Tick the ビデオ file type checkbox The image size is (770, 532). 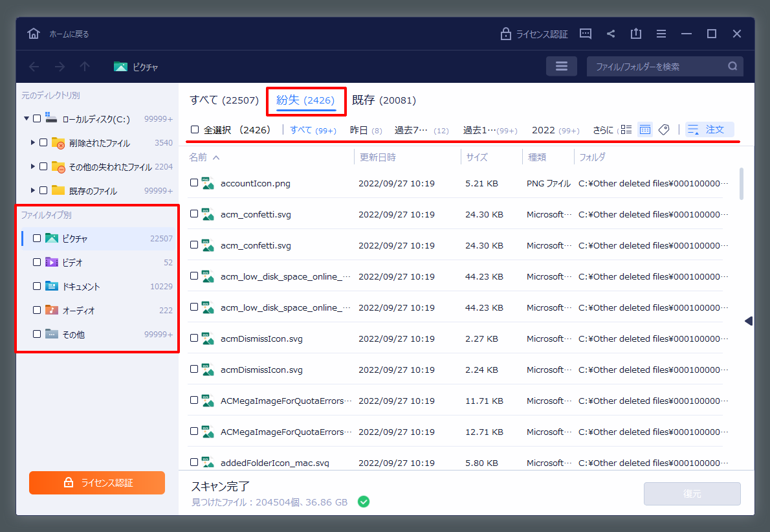37,262
